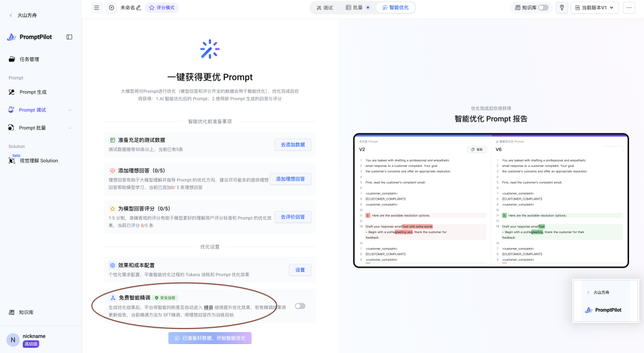This screenshot has height=353, width=644.
Task: Open the 当前版本V1 version dropdown
Action: pos(594,8)
